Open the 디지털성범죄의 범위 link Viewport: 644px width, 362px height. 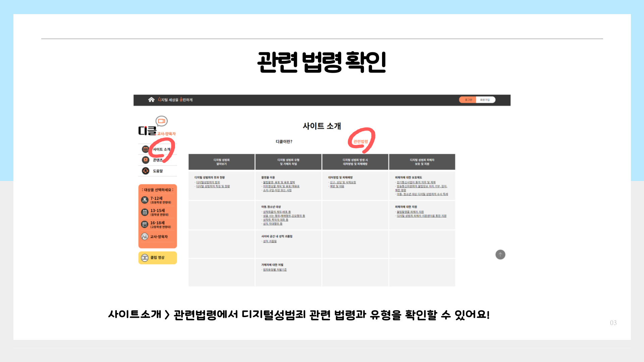pos(207,182)
